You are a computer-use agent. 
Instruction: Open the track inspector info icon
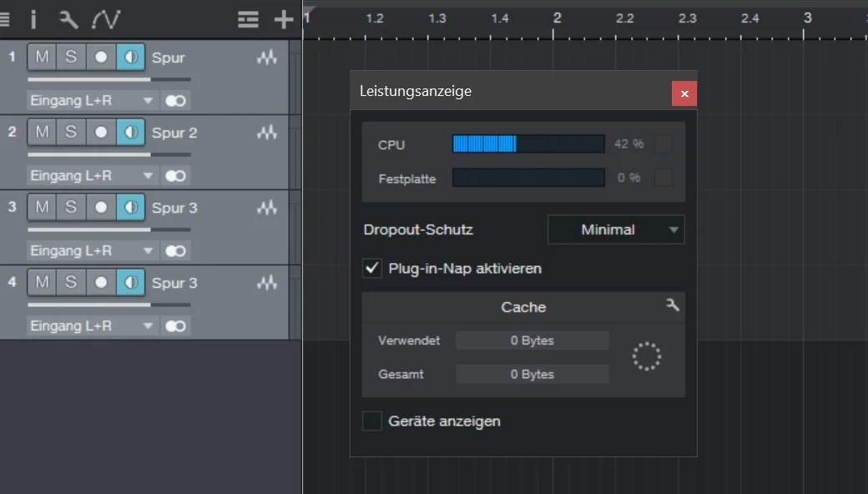tap(33, 20)
